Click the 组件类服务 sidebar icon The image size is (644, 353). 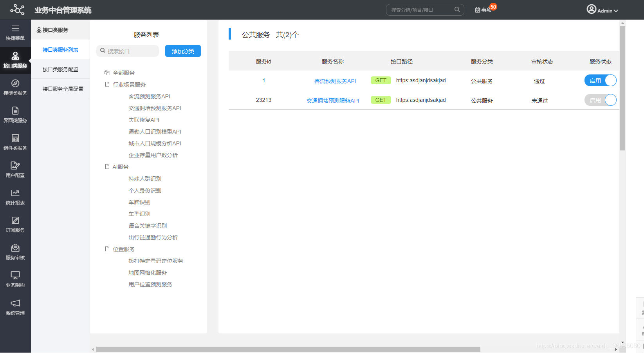tap(15, 142)
